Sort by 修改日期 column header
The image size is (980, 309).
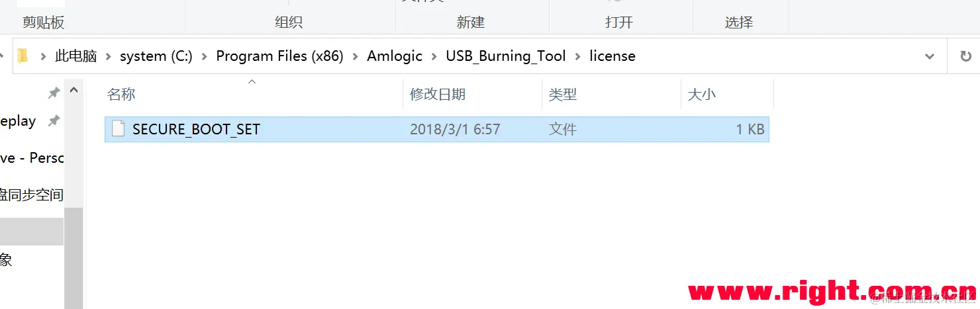(x=438, y=95)
